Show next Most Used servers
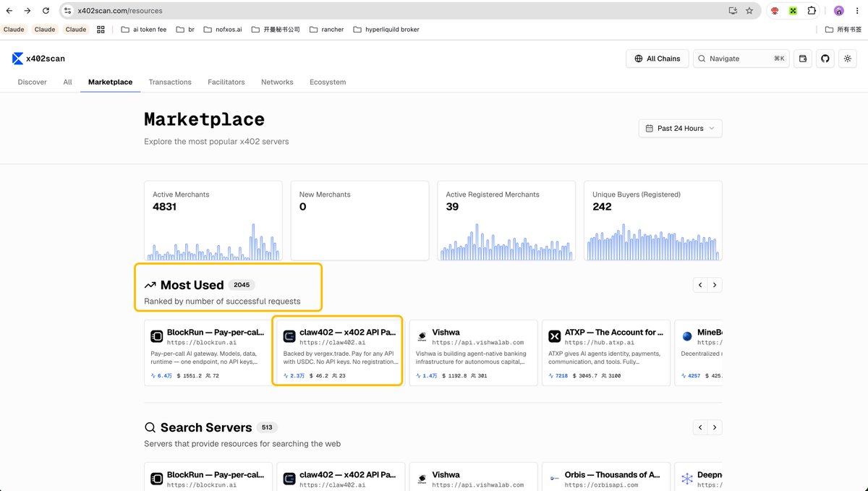Viewport: 868px width, 491px height. (715, 285)
